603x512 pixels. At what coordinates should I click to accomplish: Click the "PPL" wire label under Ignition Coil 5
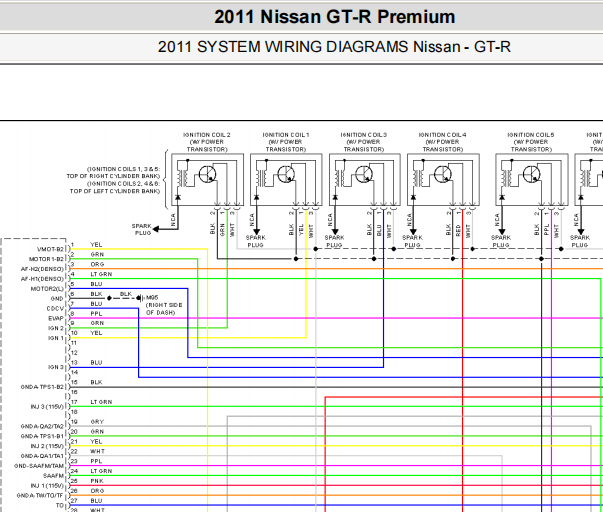547,230
